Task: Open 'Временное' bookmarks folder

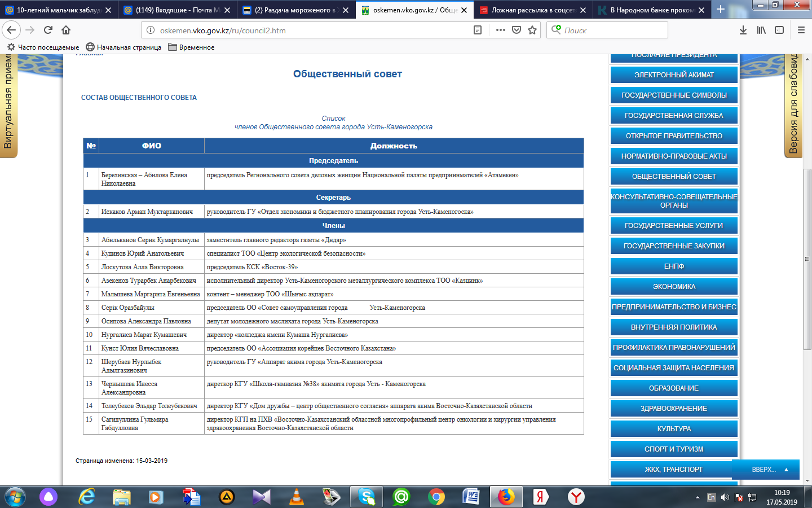Action: [x=191, y=47]
